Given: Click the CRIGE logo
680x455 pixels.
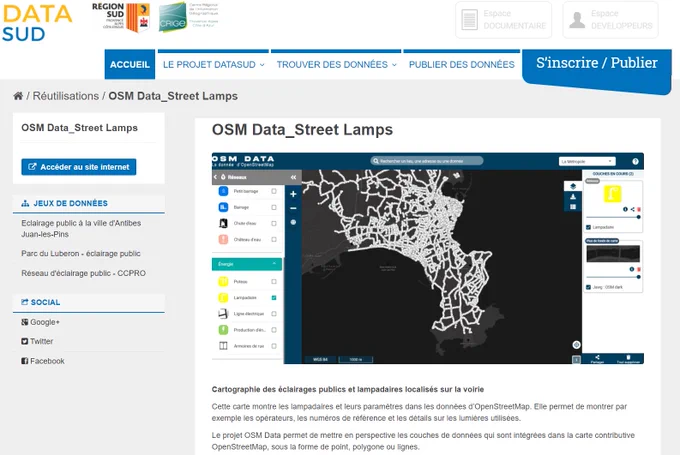Looking at the screenshot, I should pos(188,16).
